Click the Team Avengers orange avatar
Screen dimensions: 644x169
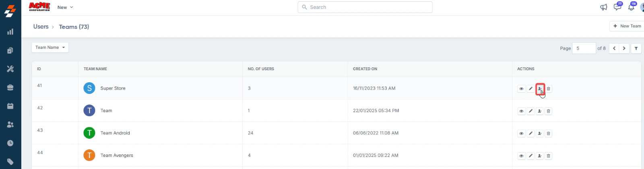89,155
